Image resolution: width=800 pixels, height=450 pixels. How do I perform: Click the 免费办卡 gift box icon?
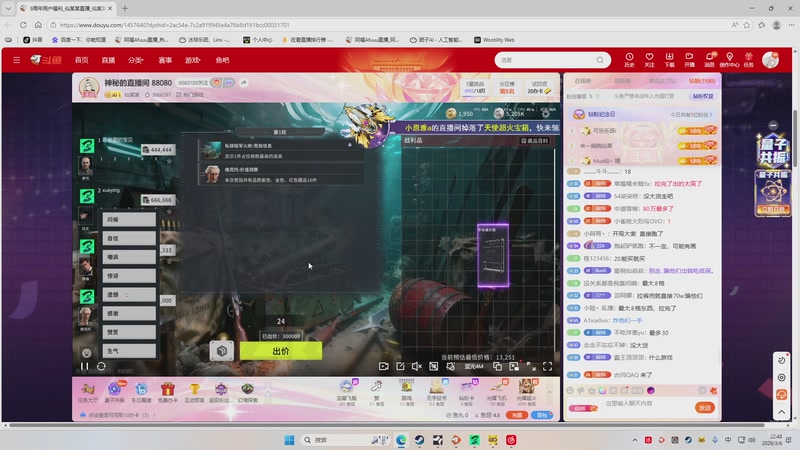tap(168, 392)
